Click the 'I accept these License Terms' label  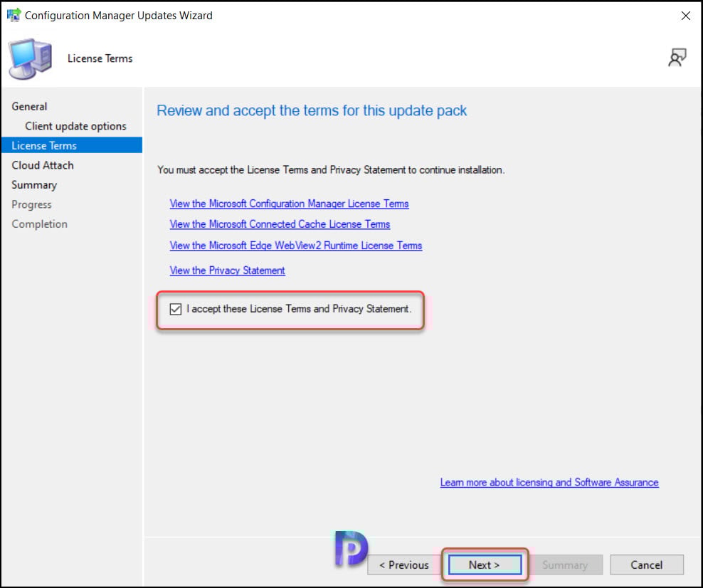pyautogui.click(x=299, y=308)
